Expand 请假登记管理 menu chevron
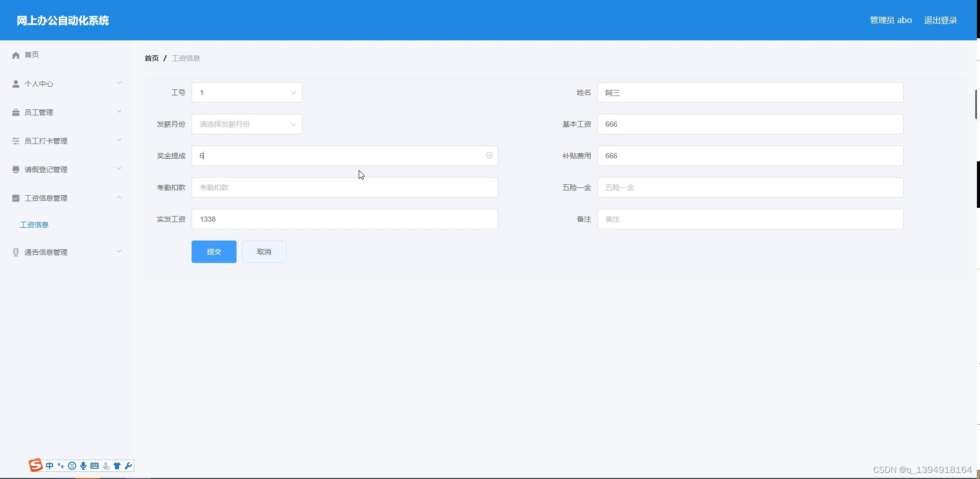 pos(119,169)
